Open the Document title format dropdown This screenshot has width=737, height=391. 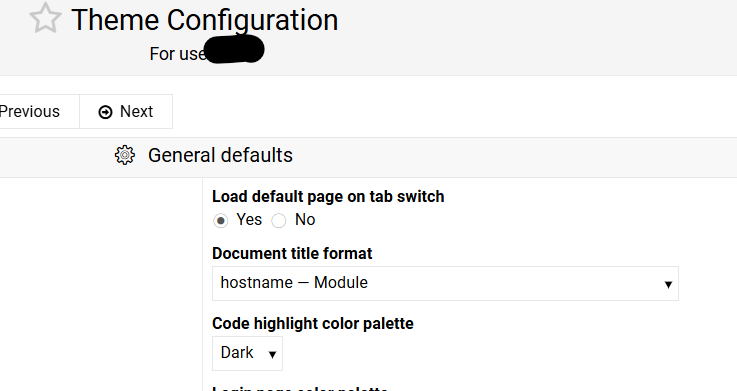tap(445, 283)
